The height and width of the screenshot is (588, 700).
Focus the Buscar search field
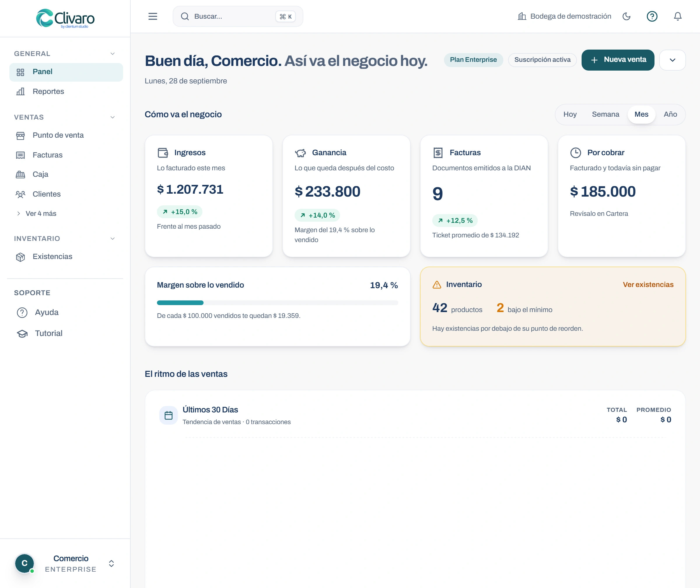pos(238,16)
